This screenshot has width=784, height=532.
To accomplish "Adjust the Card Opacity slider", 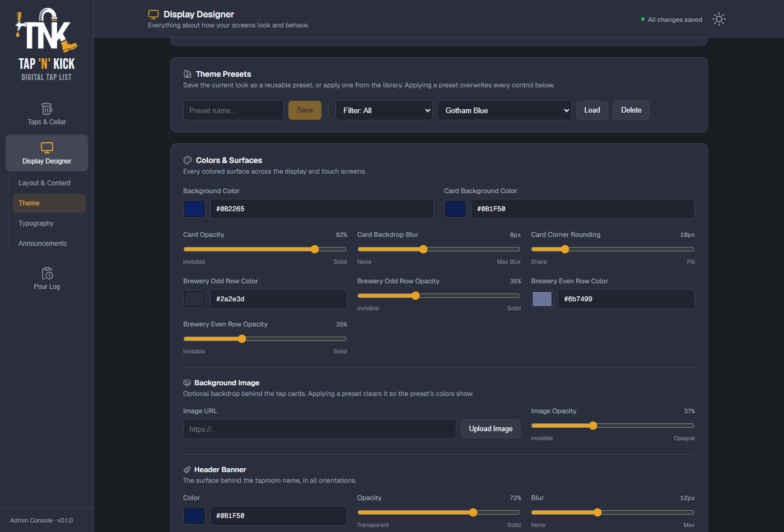I will 265,249.
